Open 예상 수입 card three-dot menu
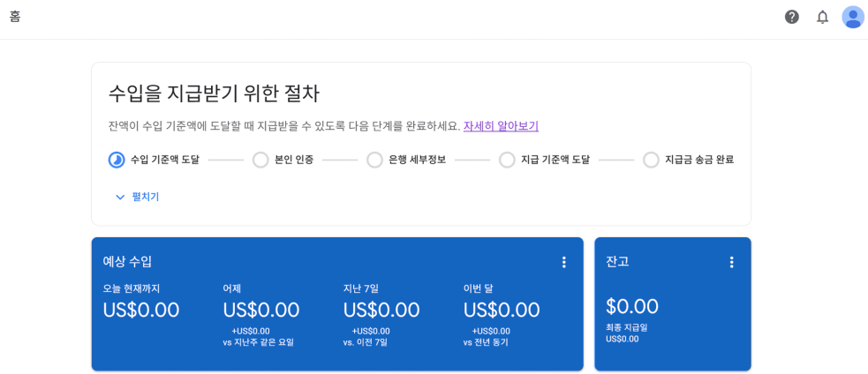 [564, 262]
